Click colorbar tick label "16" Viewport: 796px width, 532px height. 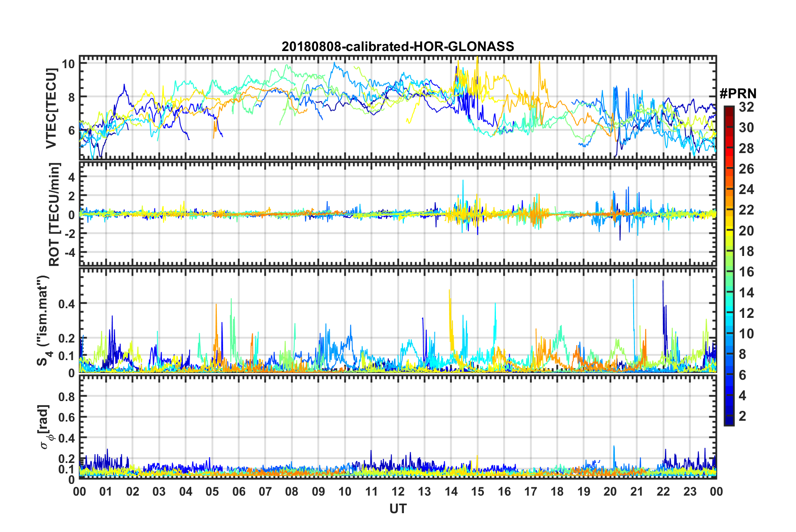746,272
